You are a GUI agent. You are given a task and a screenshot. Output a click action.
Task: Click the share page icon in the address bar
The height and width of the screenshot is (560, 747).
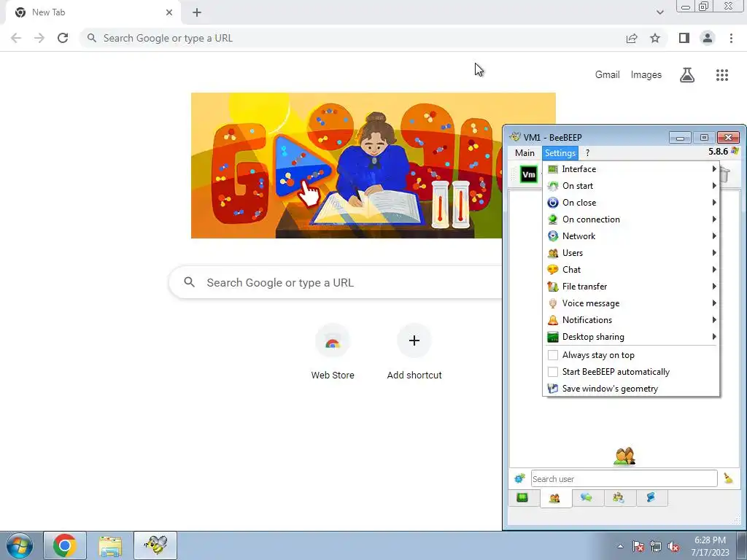pyautogui.click(x=632, y=38)
